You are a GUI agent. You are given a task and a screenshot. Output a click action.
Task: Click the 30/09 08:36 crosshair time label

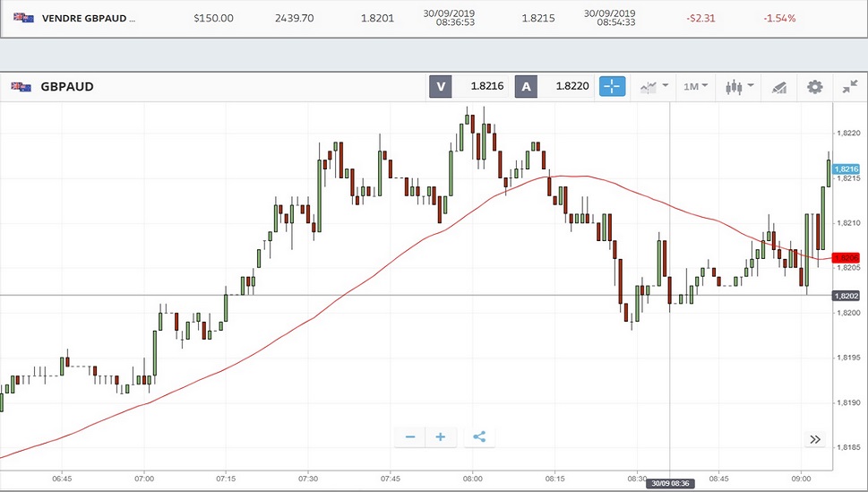(x=670, y=483)
